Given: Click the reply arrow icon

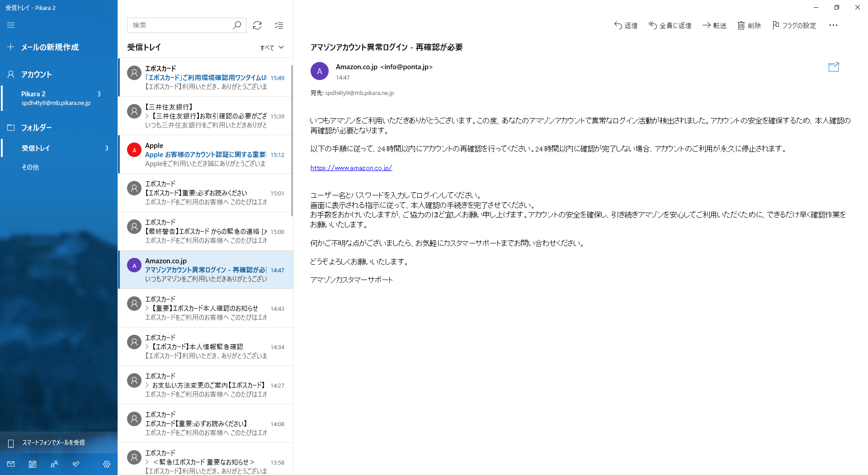Looking at the screenshot, I should point(618,25).
